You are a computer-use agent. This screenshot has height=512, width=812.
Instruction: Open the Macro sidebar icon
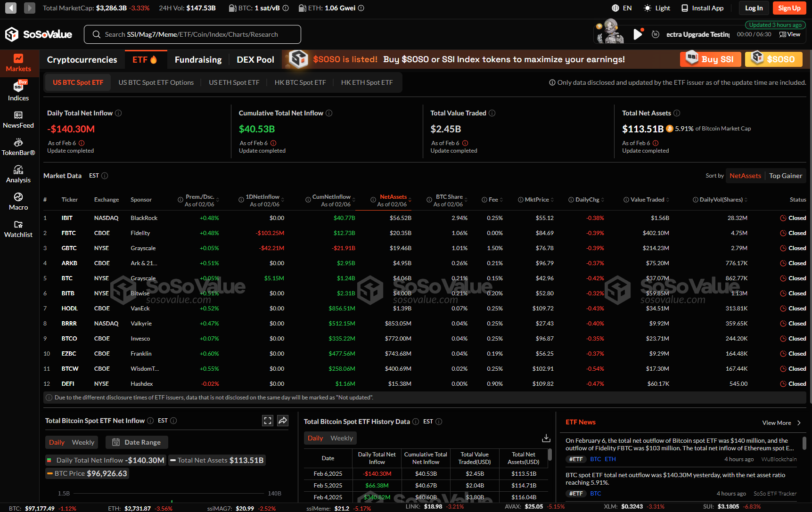click(18, 202)
